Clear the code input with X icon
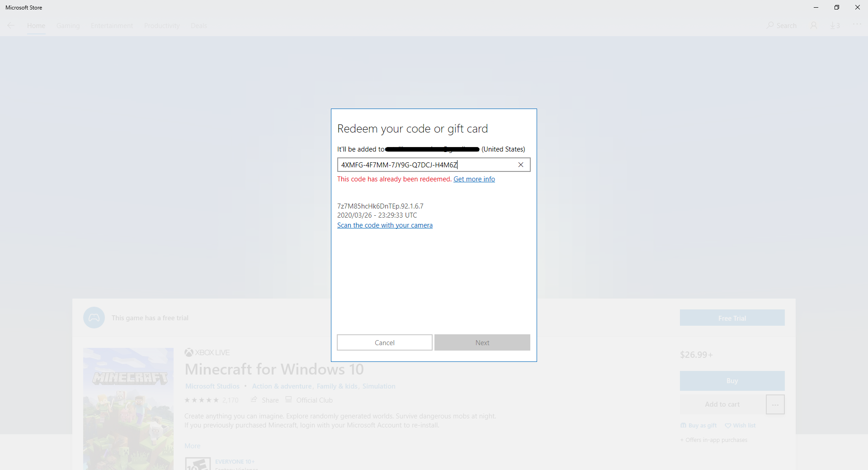 (x=521, y=165)
